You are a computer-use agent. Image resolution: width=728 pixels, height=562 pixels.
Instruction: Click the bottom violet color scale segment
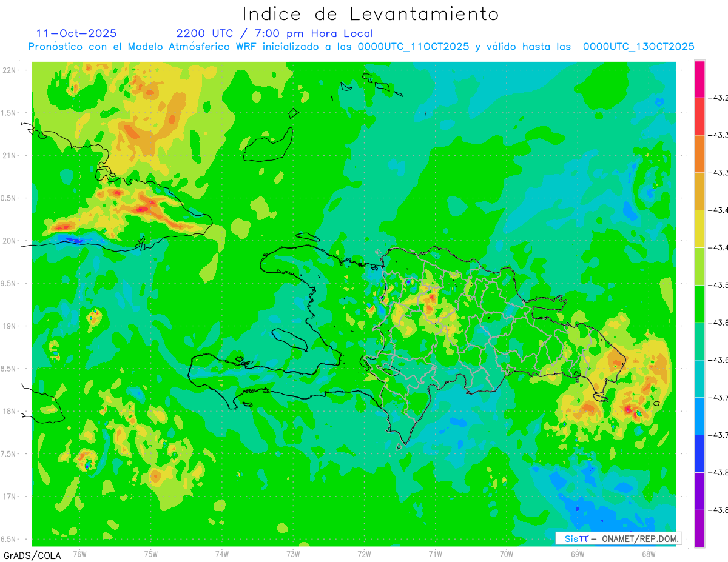pyautogui.click(x=699, y=529)
